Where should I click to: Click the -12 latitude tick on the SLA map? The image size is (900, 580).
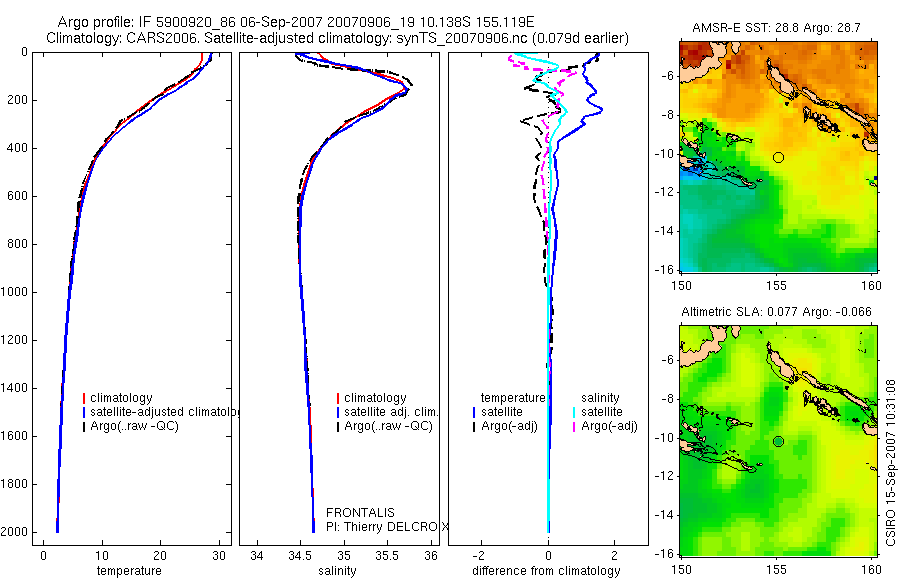664,476
